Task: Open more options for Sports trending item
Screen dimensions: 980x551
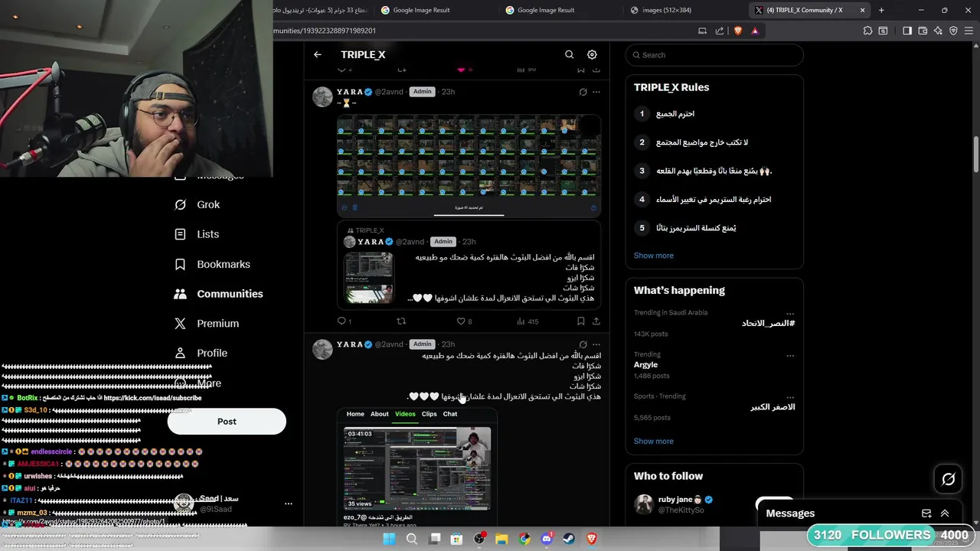Action: tap(790, 396)
